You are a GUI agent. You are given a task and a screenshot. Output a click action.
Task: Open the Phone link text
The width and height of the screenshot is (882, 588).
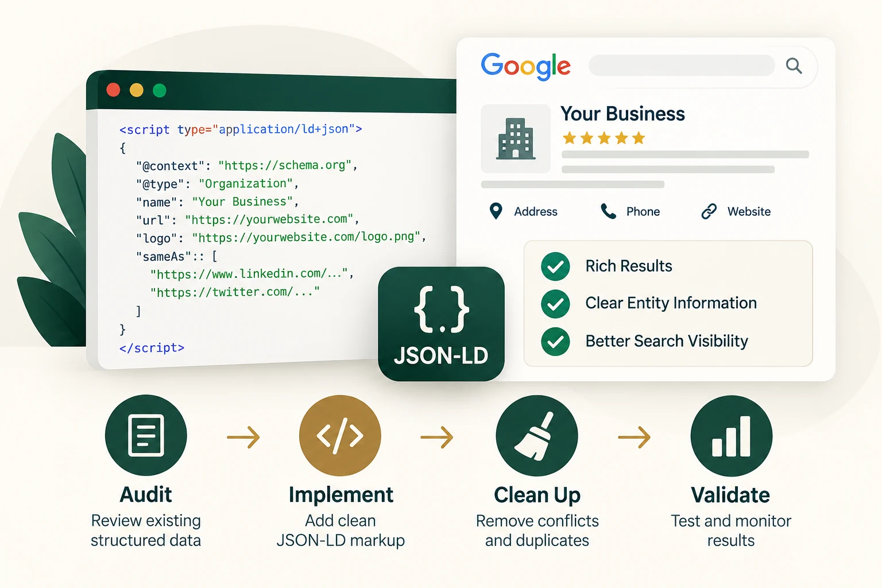point(643,211)
